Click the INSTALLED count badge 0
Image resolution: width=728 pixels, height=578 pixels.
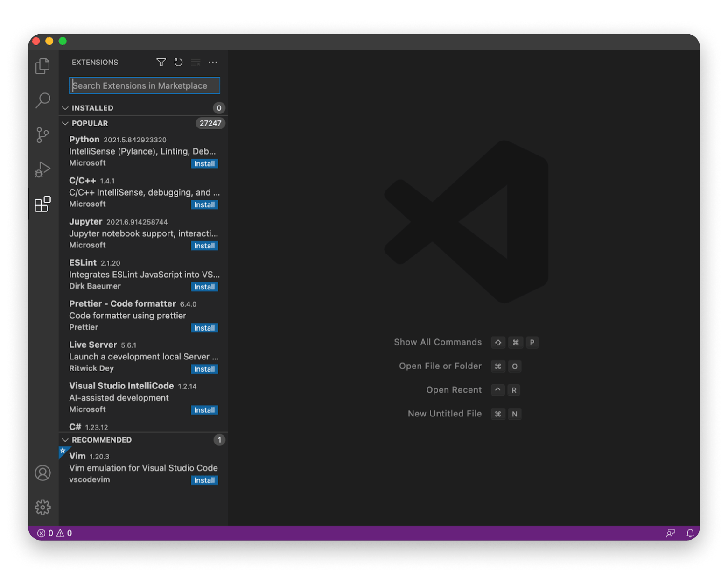tap(219, 108)
